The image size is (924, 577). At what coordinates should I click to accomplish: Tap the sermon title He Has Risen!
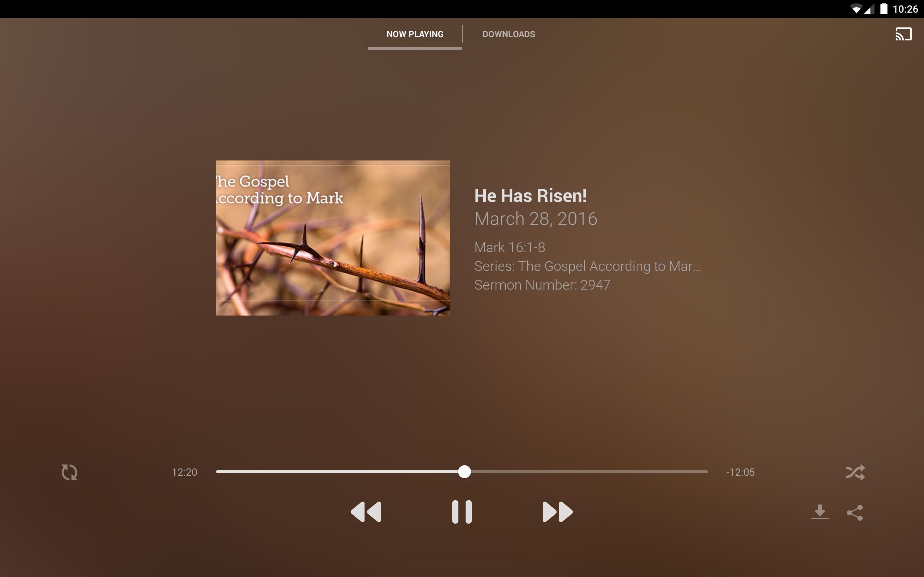click(530, 196)
